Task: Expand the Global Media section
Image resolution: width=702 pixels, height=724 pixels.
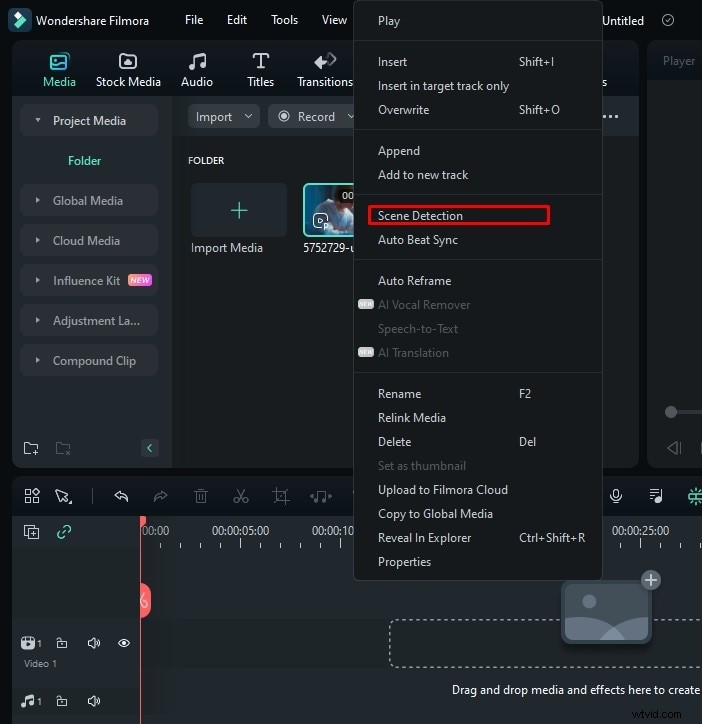Action: [38, 200]
